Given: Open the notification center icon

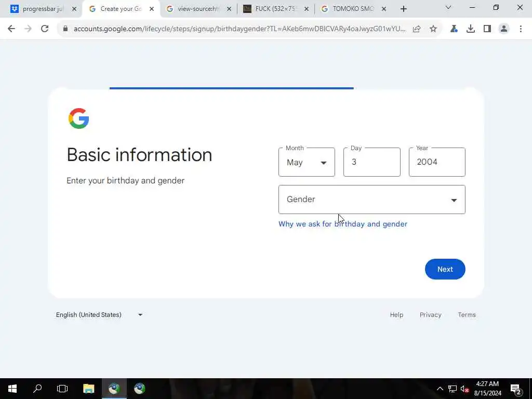Looking at the screenshot, I should pos(515,389).
